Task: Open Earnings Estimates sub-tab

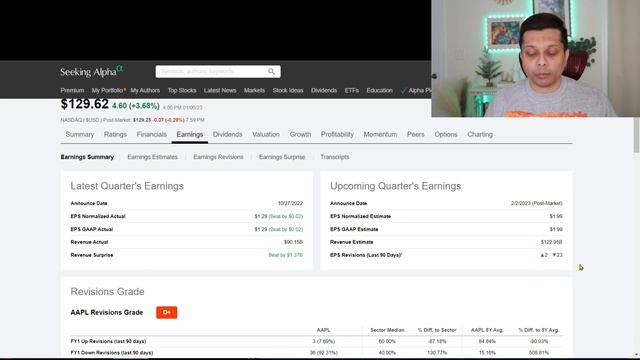Action: (153, 157)
